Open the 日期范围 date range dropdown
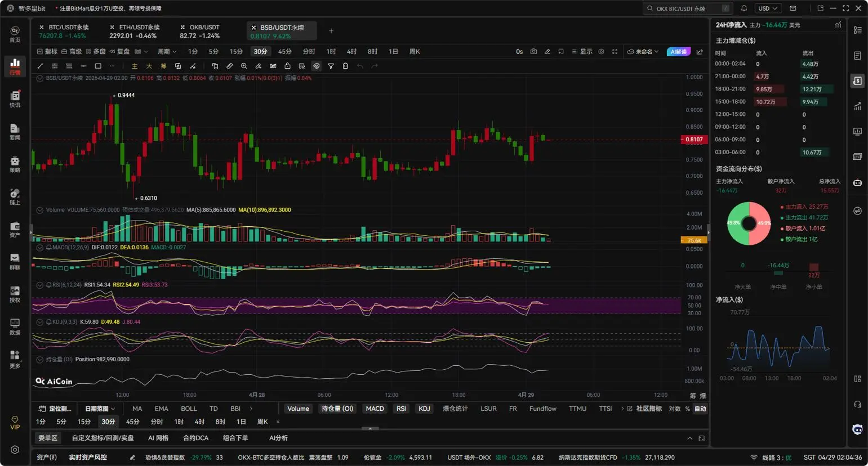This screenshot has width=868, height=466. [100, 409]
